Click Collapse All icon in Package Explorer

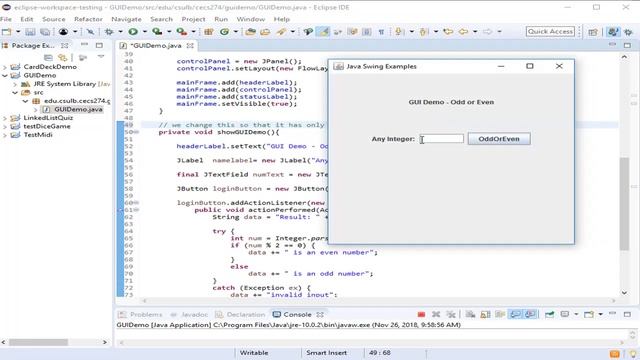click(48, 58)
